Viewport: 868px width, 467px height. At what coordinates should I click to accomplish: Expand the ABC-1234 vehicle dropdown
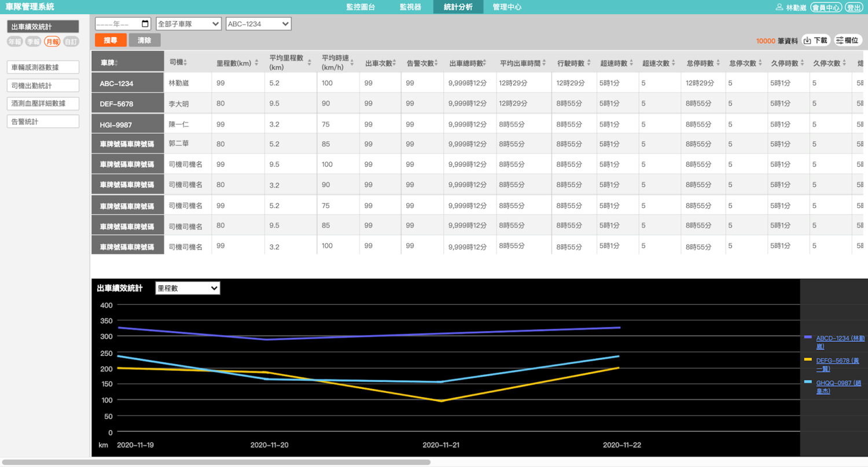pyautogui.click(x=259, y=24)
